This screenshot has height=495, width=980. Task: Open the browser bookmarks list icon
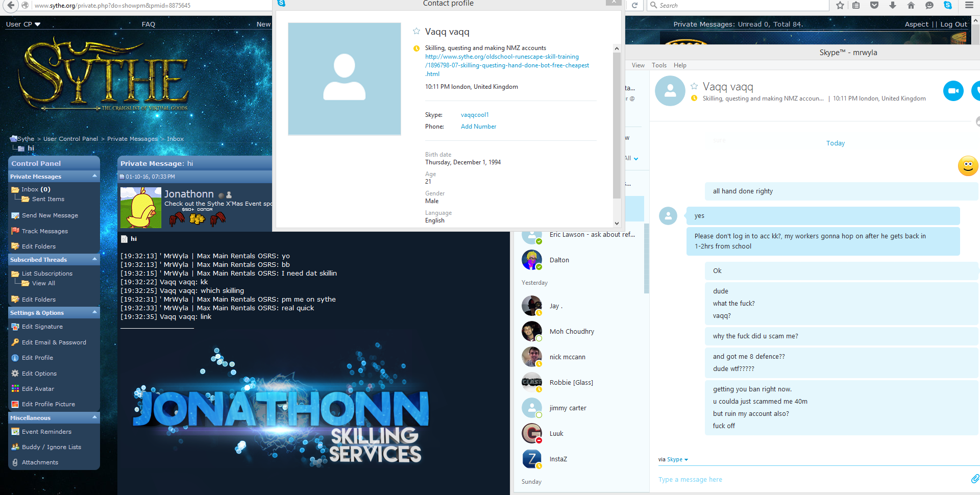point(856,6)
